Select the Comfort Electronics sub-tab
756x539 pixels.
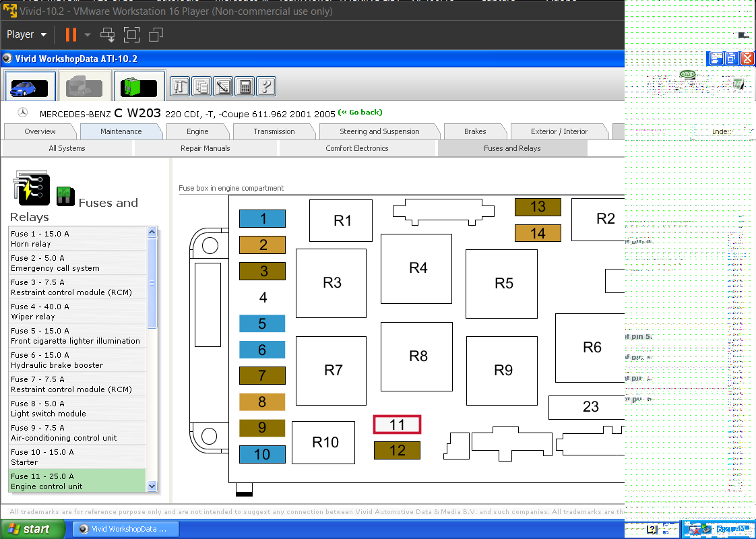(x=357, y=148)
